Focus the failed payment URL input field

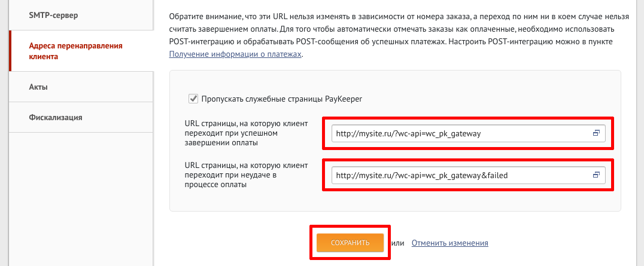461,175
